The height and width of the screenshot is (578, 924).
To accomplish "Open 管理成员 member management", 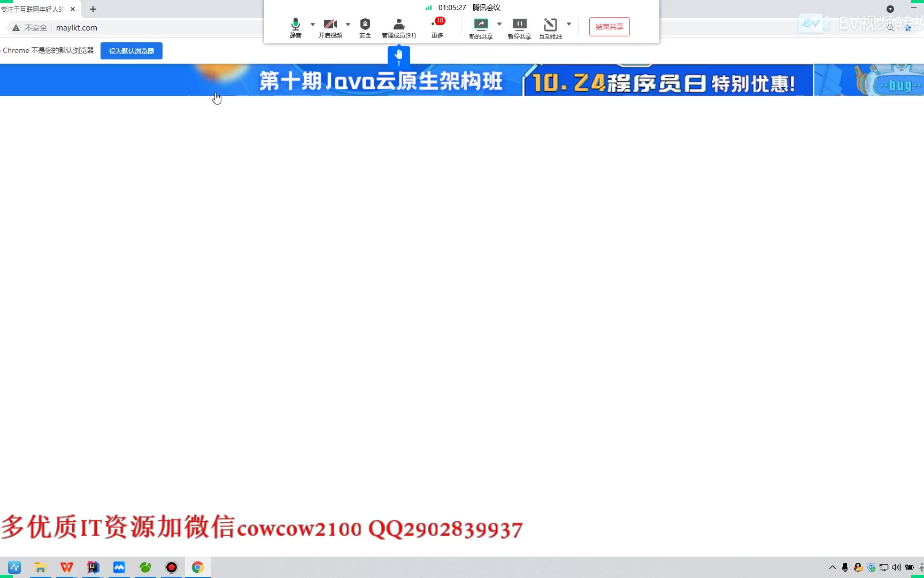I will (x=398, y=27).
